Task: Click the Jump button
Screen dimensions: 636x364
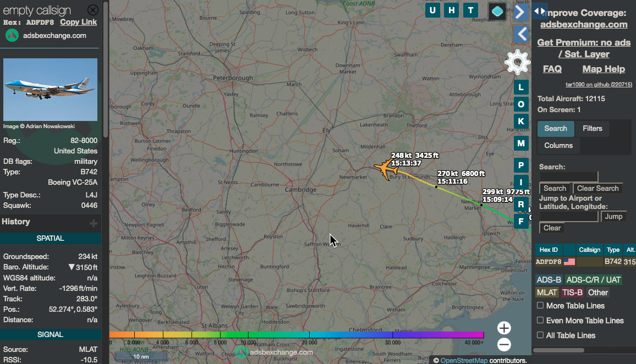Action: click(x=613, y=217)
